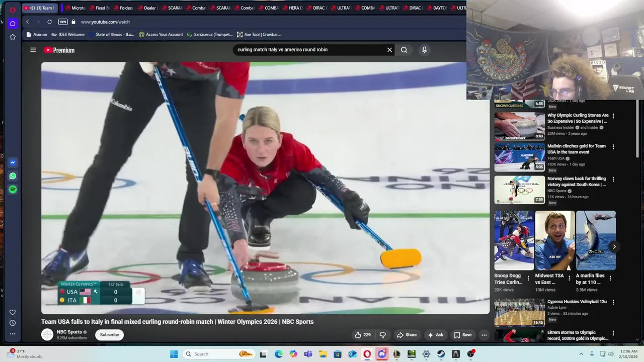Viewport: 644px width, 362px height.
Task: Open Opera sidebar bookmarks star
Action: (13, 37)
